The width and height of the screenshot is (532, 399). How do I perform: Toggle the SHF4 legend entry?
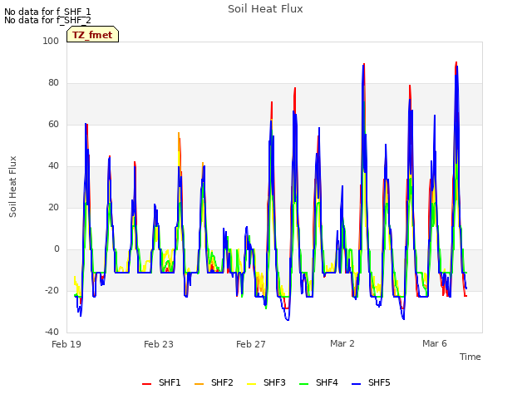point(318,382)
